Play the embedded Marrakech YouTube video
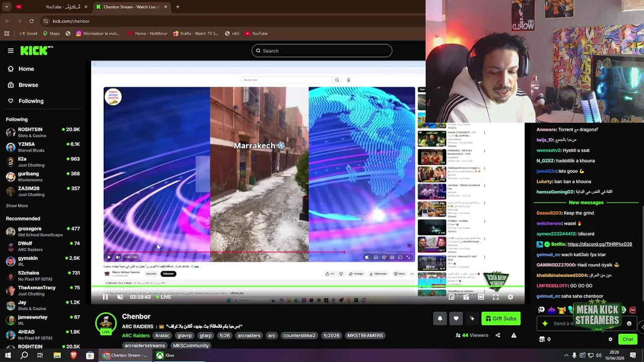This screenshot has width=644, height=362. [x=109, y=257]
